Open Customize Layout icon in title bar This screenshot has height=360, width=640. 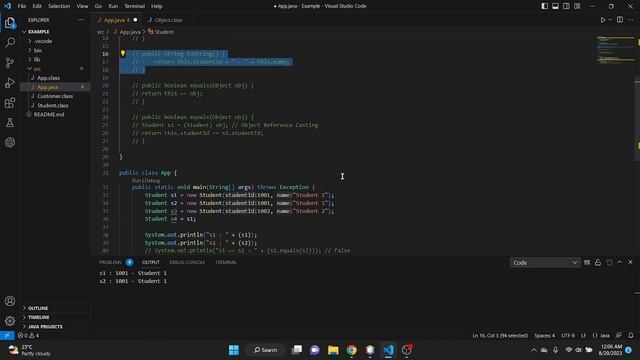pyautogui.click(x=577, y=6)
